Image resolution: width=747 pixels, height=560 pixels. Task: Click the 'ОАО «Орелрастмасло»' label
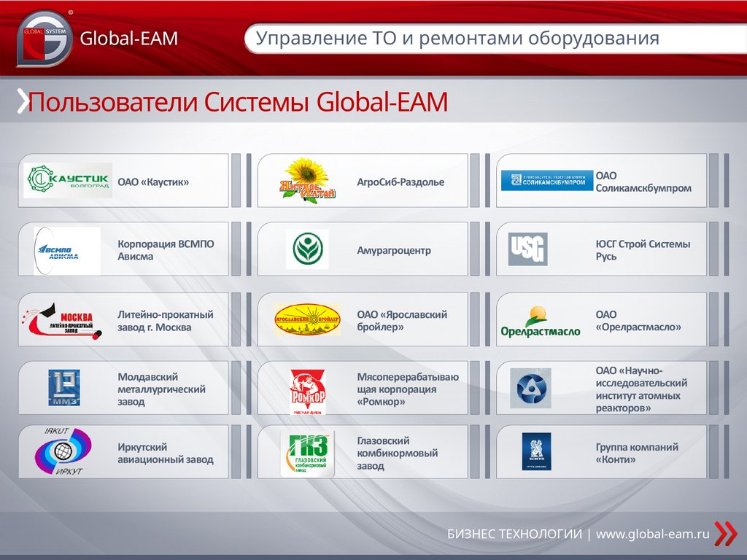coord(638,321)
